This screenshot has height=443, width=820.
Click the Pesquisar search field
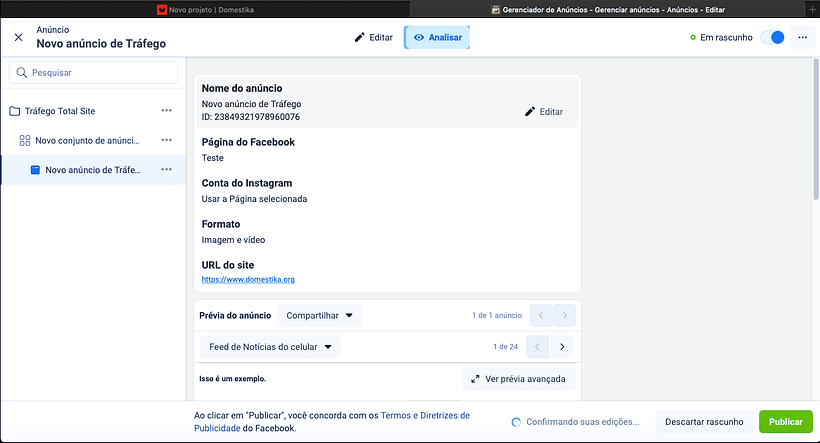pyautogui.click(x=94, y=73)
